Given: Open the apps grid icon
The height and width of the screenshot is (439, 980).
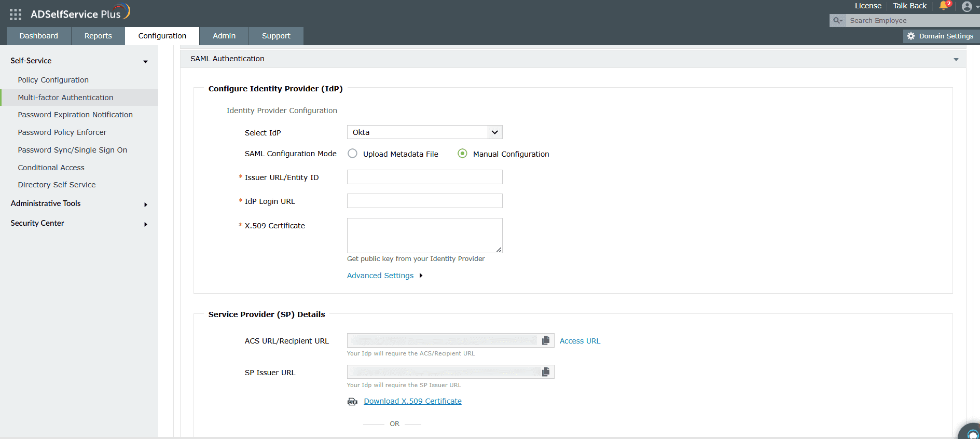Looking at the screenshot, I should pos(16,15).
